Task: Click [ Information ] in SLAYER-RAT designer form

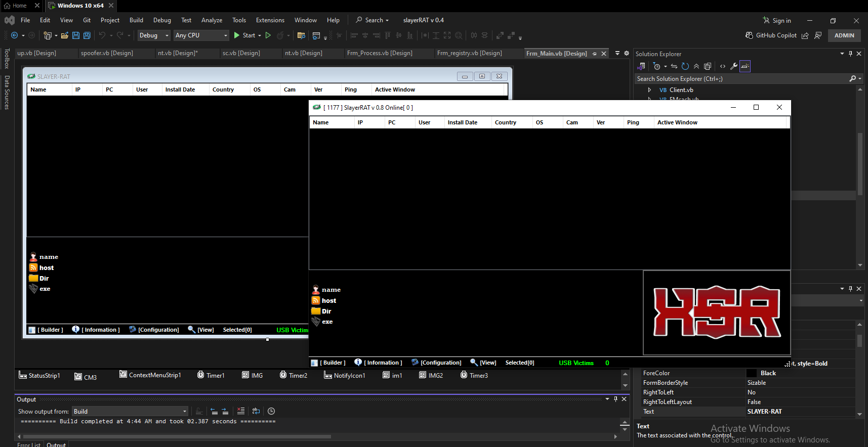Action: (96, 330)
